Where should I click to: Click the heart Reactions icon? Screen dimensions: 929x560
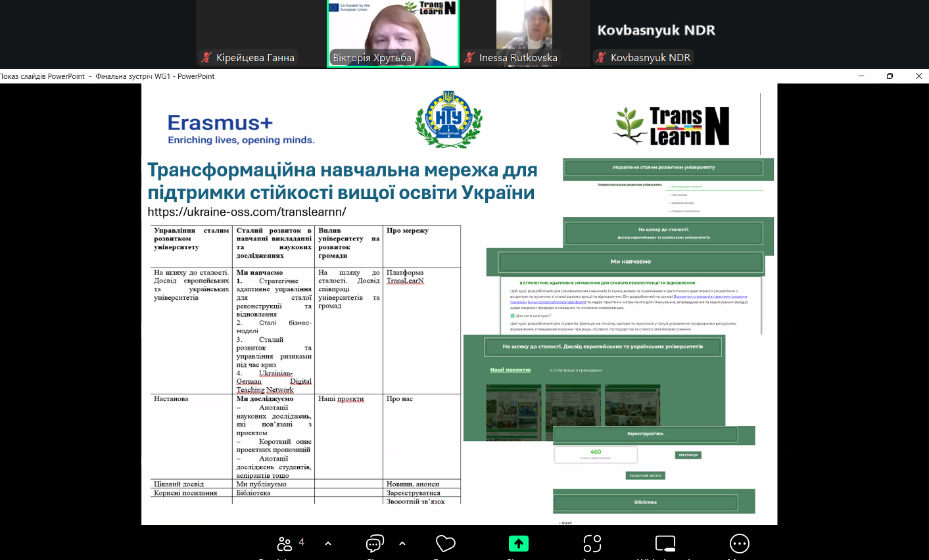pyautogui.click(x=446, y=544)
